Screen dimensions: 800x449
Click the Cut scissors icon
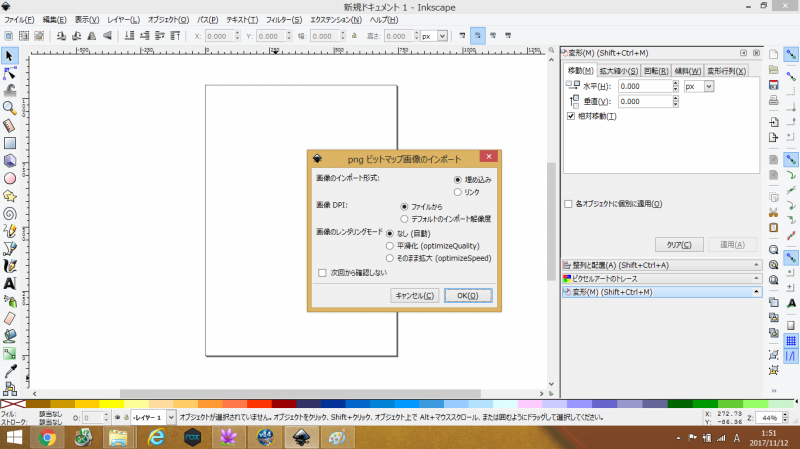[773, 212]
